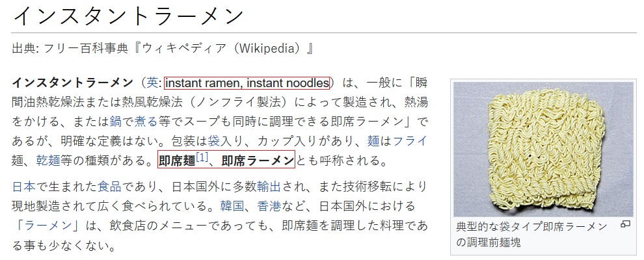Open the 韓国 link

coord(232,207)
